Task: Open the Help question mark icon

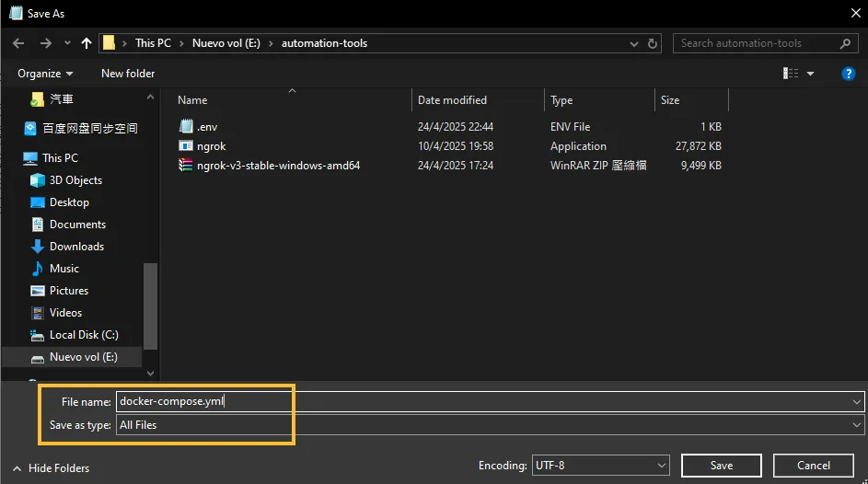Action: [x=849, y=74]
